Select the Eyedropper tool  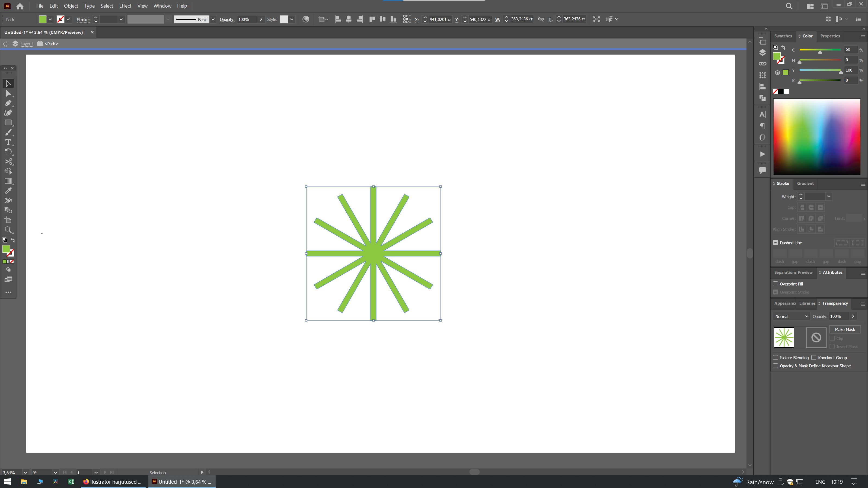[x=8, y=191]
